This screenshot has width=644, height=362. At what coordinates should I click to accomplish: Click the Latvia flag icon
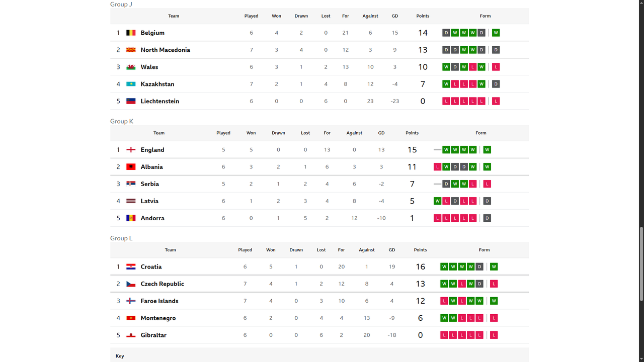(x=131, y=201)
